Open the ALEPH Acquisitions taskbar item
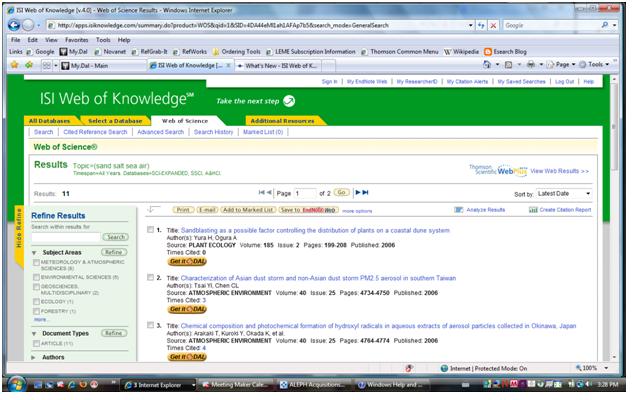The width and height of the screenshot is (640, 400). tap(313, 384)
